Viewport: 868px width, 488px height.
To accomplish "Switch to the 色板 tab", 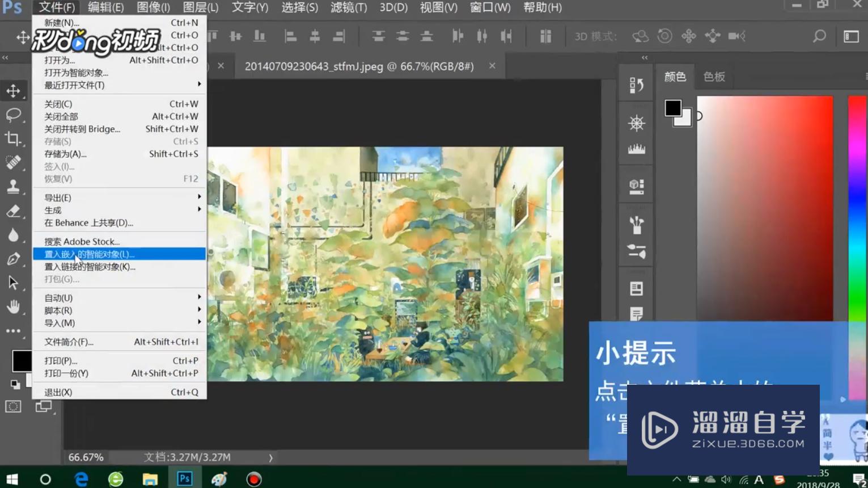I will [714, 77].
